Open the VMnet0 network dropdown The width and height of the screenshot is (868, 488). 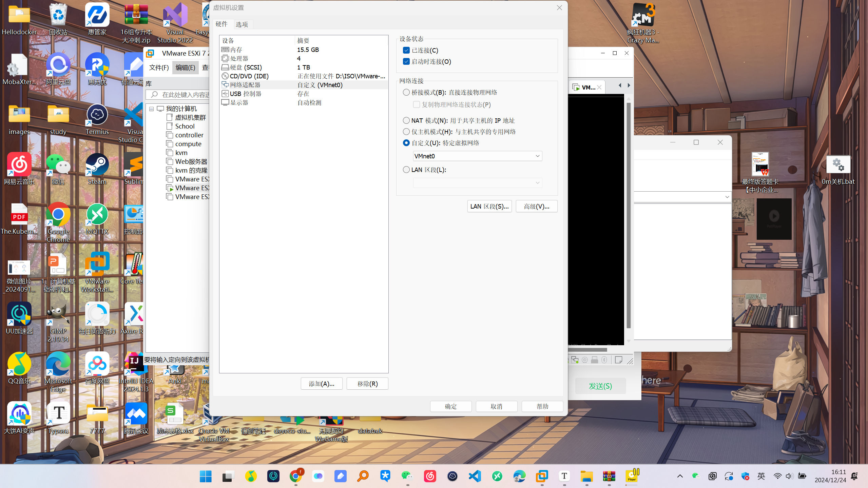477,156
